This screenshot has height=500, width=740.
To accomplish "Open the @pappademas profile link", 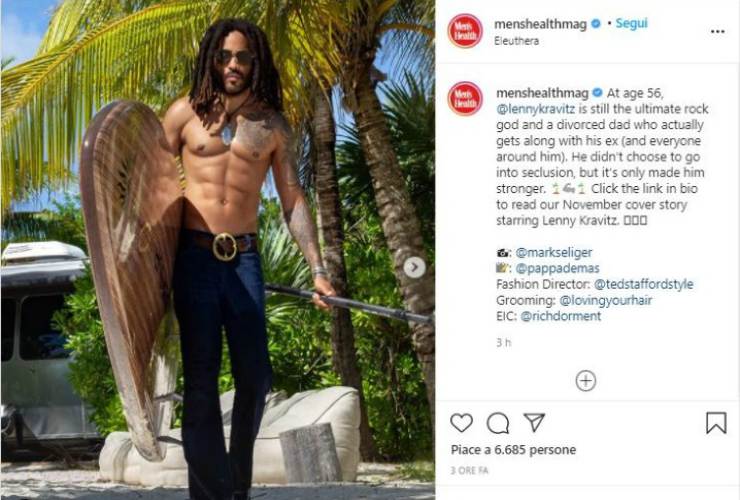I will tap(557, 268).
